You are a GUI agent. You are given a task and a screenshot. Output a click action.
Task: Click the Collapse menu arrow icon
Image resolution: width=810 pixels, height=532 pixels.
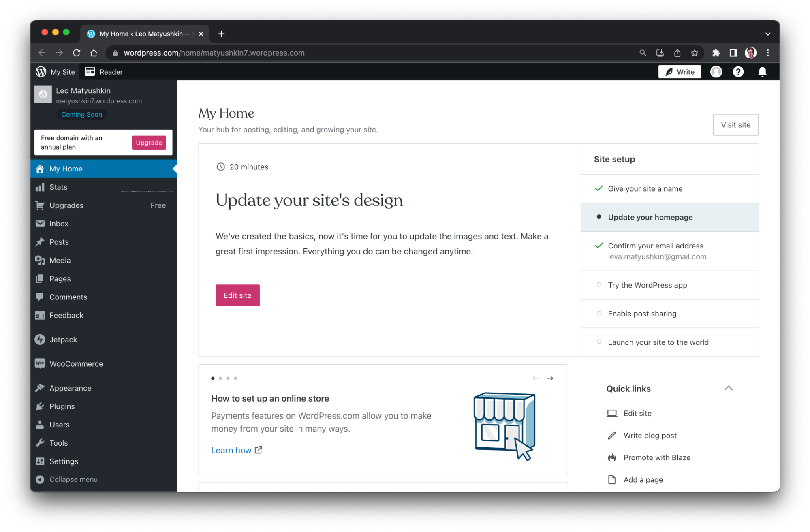click(40, 479)
